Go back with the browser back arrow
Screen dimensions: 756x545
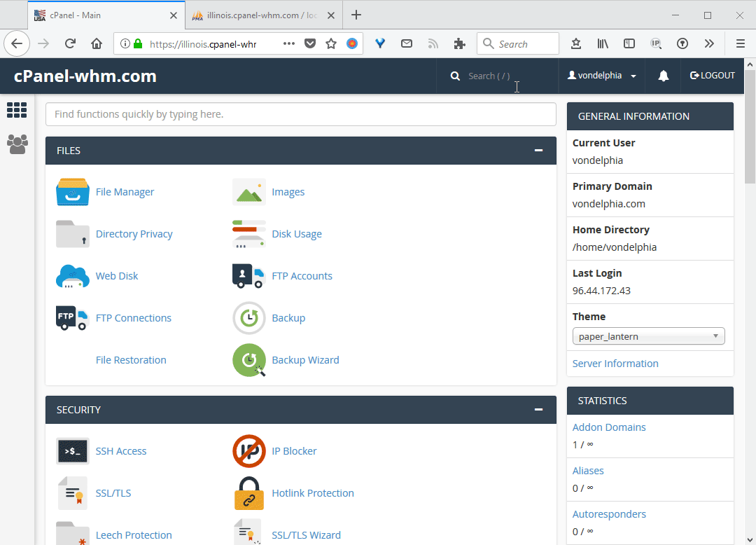pyautogui.click(x=17, y=44)
